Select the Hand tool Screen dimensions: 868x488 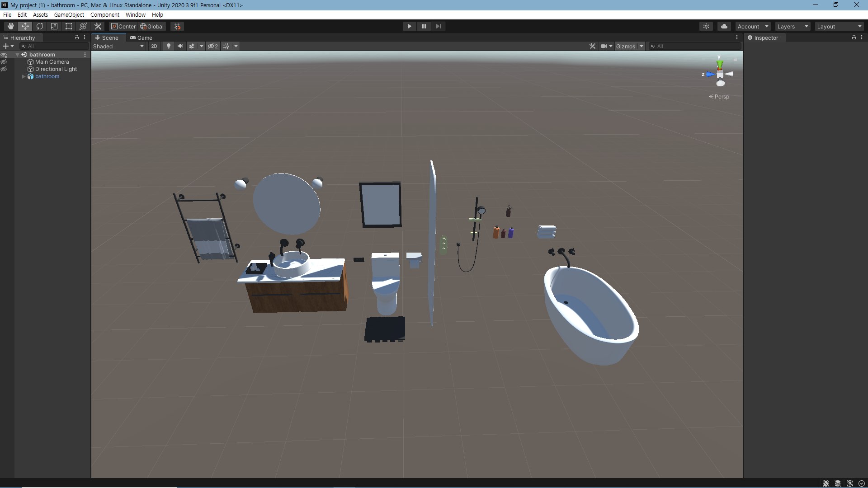11,26
